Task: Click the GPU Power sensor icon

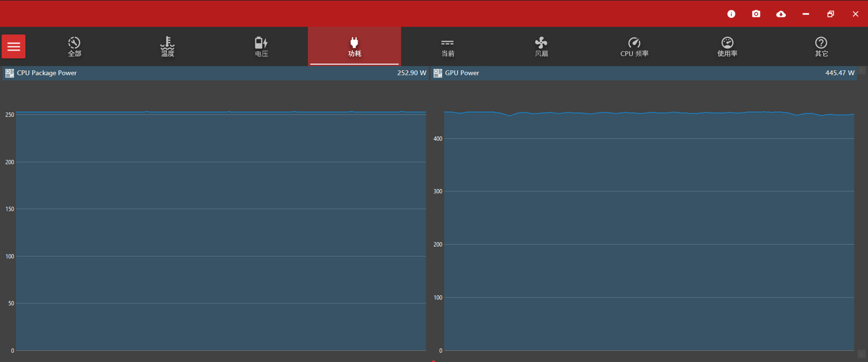Action: [438, 73]
